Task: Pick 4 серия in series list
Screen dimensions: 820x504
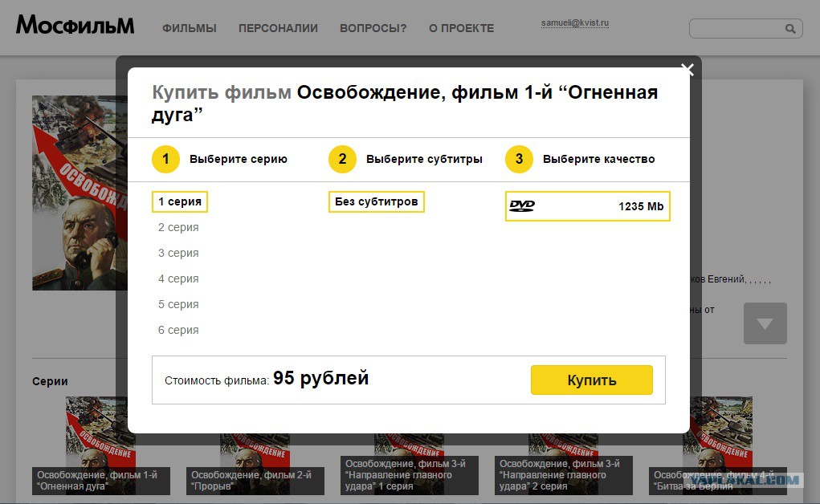Action: coord(178,279)
